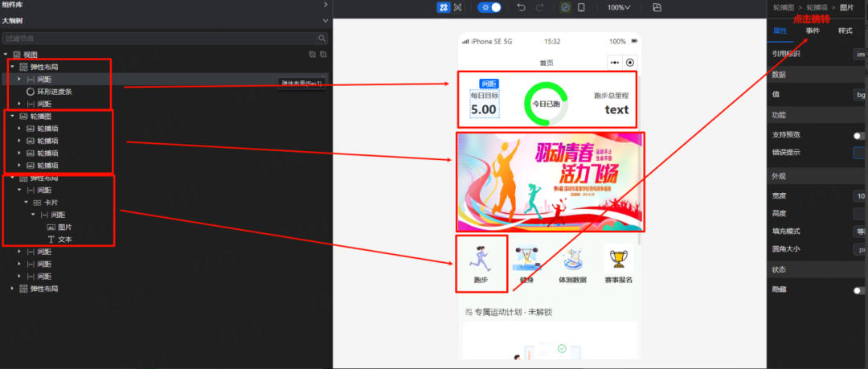Undo the last action

[521, 7]
